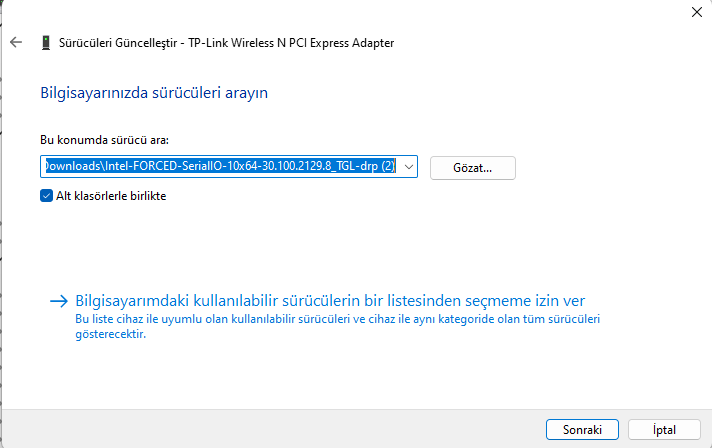Proceed with the Sonraki button

(582, 429)
